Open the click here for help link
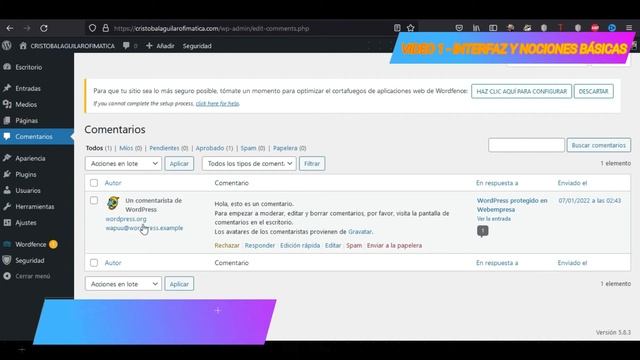 pos(218,104)
